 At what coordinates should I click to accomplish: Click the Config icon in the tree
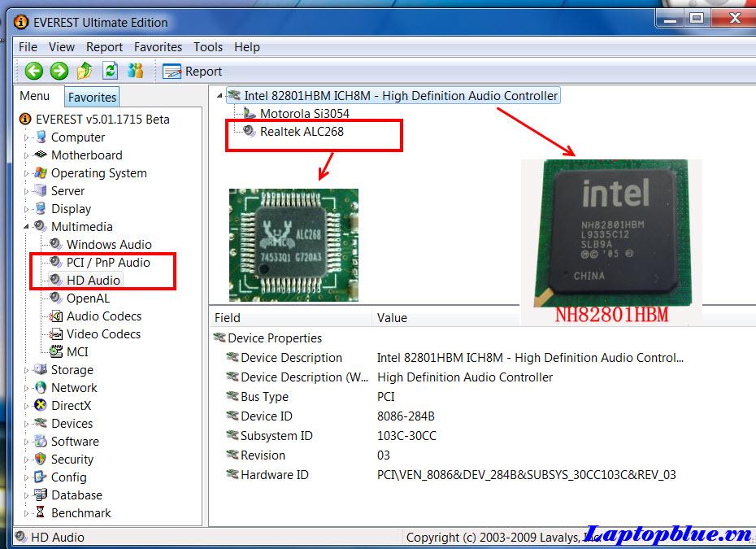pos(41,477)
